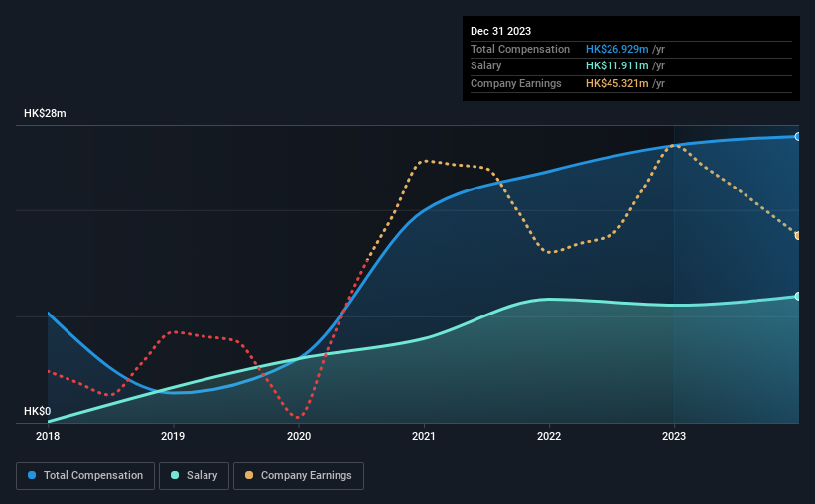The height and width of the screenshot is (504, 815).
Task: Click the blue Total Compensation legend dot
Action: coord(32,475)
